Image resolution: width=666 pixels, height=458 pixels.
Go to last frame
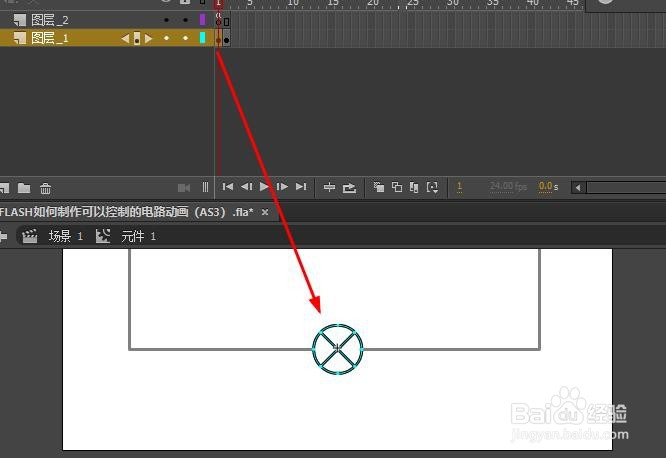click(x=301, y=187)
